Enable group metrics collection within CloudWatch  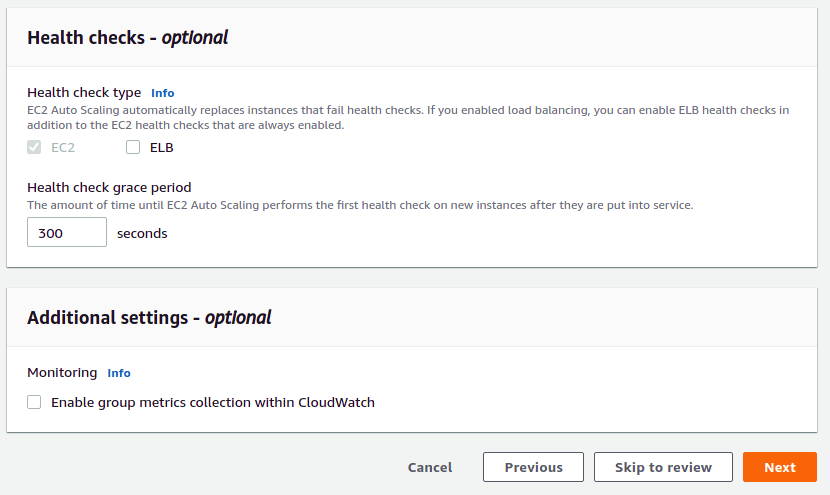(x=35, y=403)
